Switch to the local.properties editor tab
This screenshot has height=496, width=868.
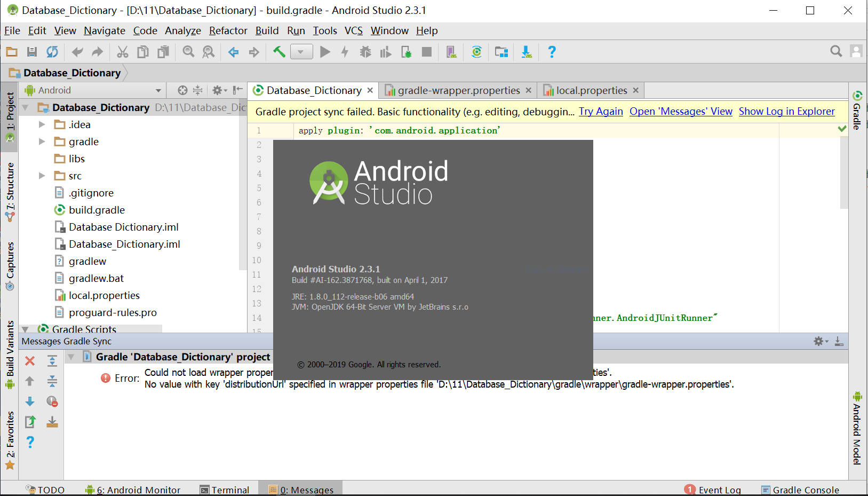[592, 90]
